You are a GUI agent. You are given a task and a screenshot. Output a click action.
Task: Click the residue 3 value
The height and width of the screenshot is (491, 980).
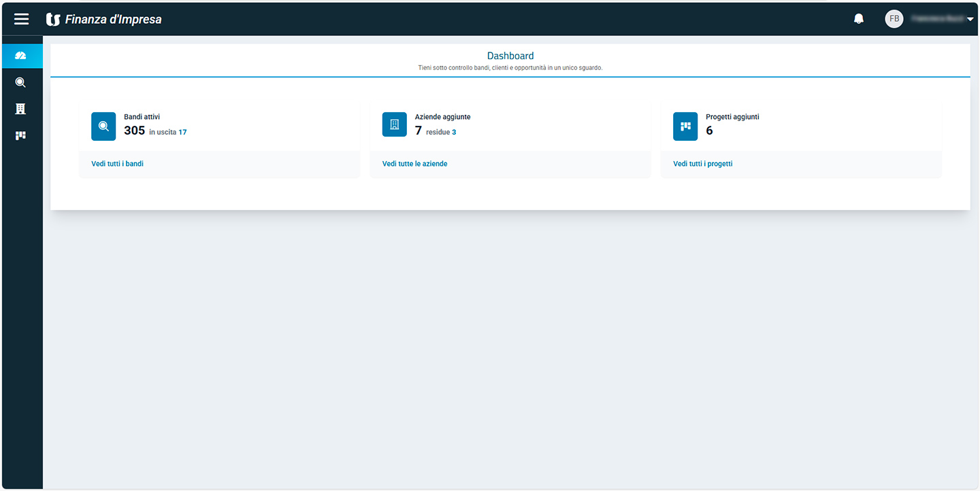pos(454,132)
